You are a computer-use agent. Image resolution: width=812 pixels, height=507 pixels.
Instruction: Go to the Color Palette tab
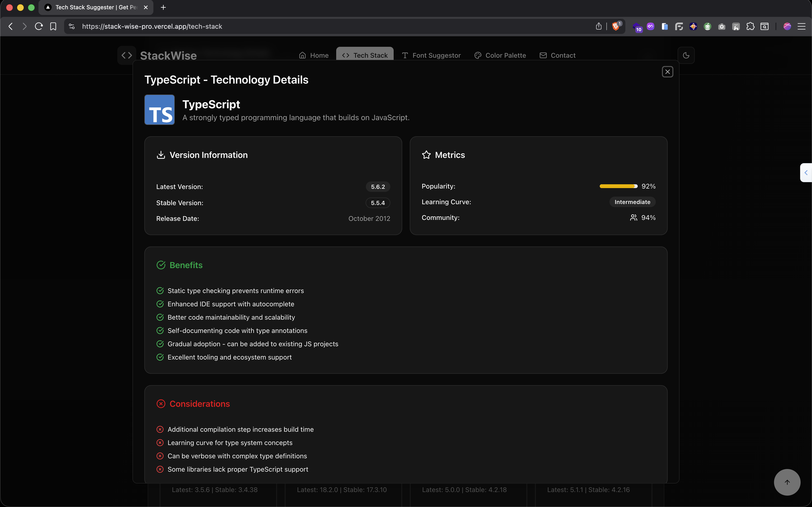(500, 55)
